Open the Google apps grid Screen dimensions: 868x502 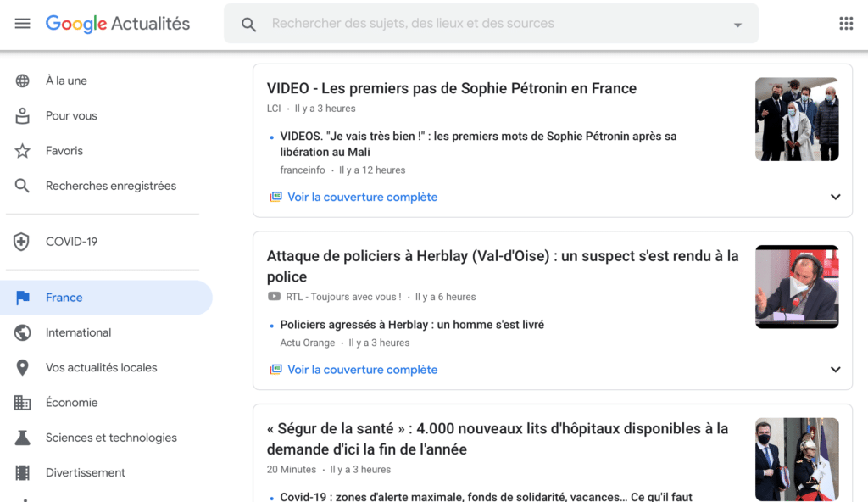(x=846, y=23)
